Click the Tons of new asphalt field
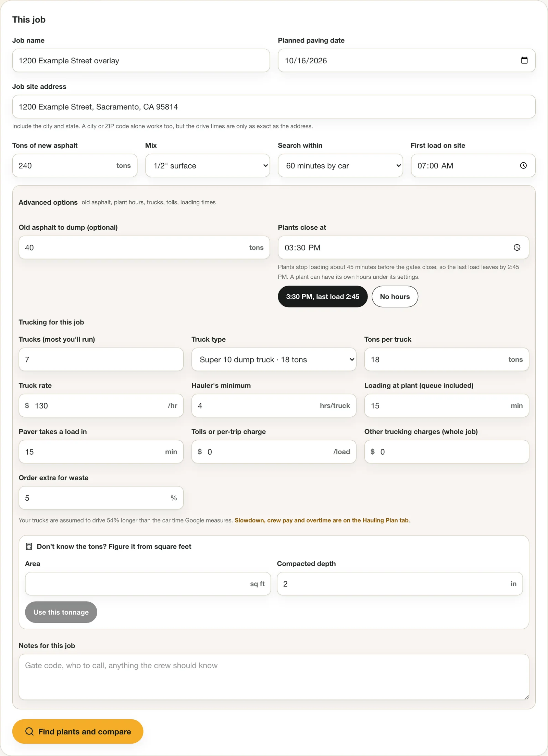Image resolution: width=548 pixels, height=756 pixels. [75, 165]
